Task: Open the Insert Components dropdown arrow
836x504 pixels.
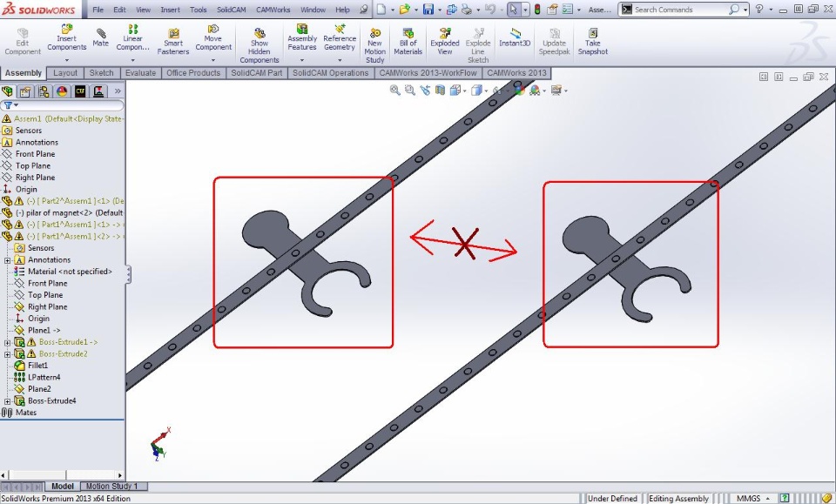Action: [67, 60]
